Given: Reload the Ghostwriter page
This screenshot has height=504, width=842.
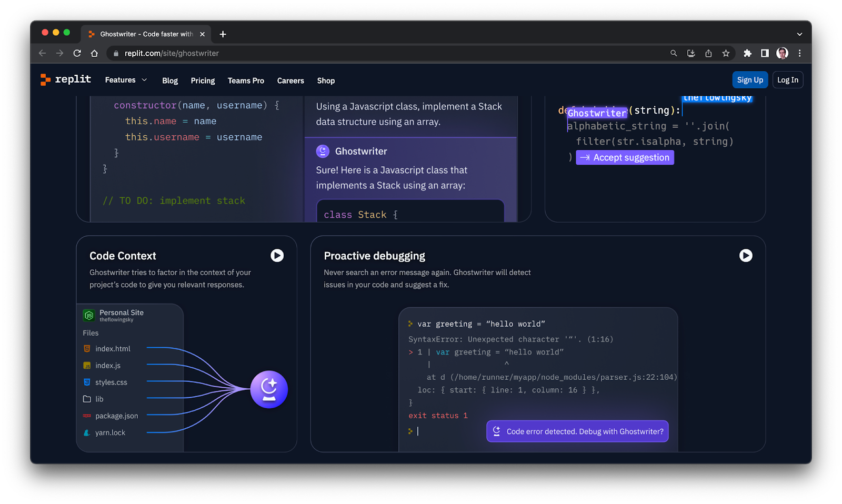Looking at the screenshot, I should 77,53.
